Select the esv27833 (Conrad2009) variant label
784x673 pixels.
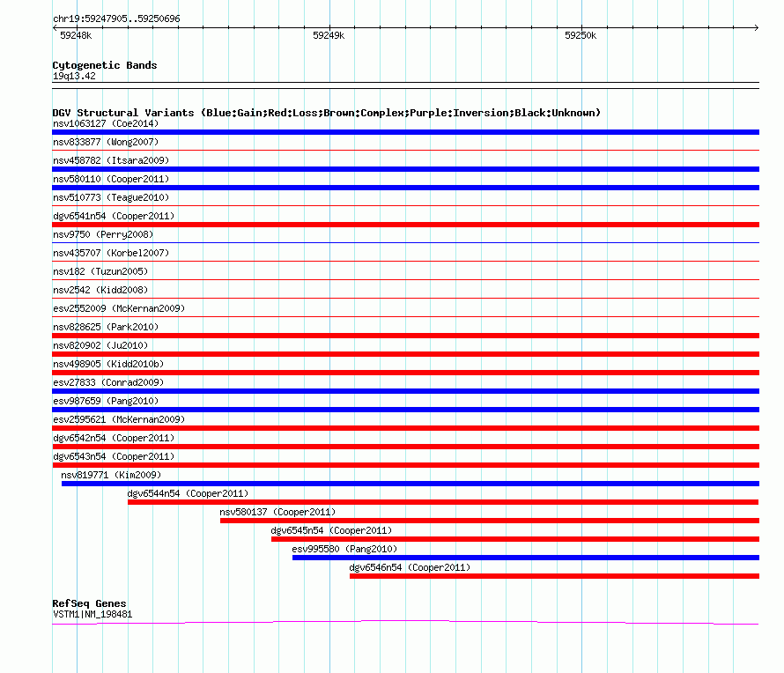click(x=108, y=382)
